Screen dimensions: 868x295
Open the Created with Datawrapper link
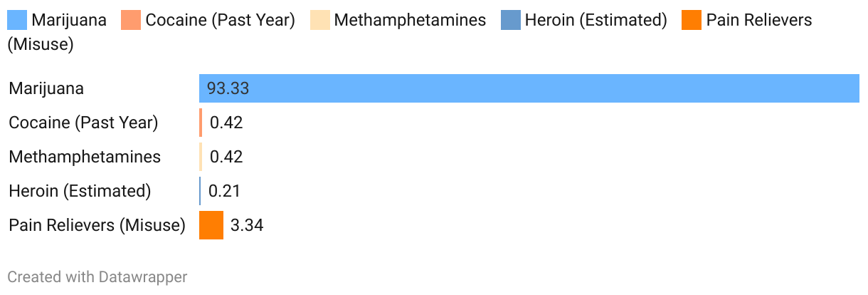tap(97, 277)
